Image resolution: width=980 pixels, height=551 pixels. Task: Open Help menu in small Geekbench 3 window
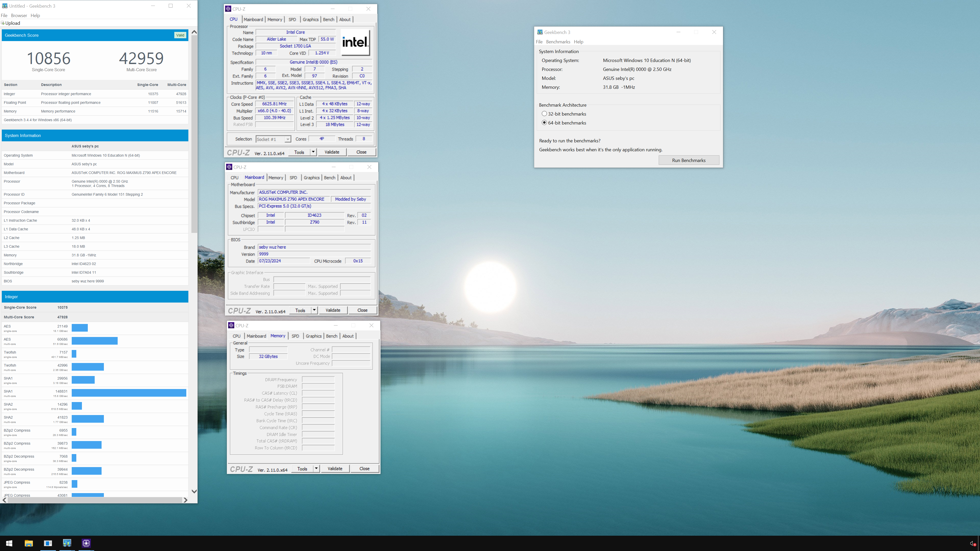coord(579,42)
